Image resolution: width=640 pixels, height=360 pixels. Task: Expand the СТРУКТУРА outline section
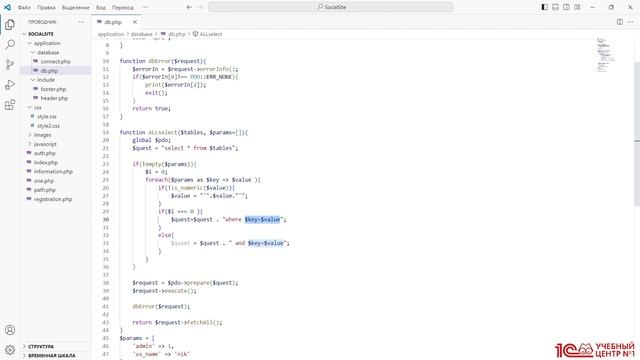(56, 346)
